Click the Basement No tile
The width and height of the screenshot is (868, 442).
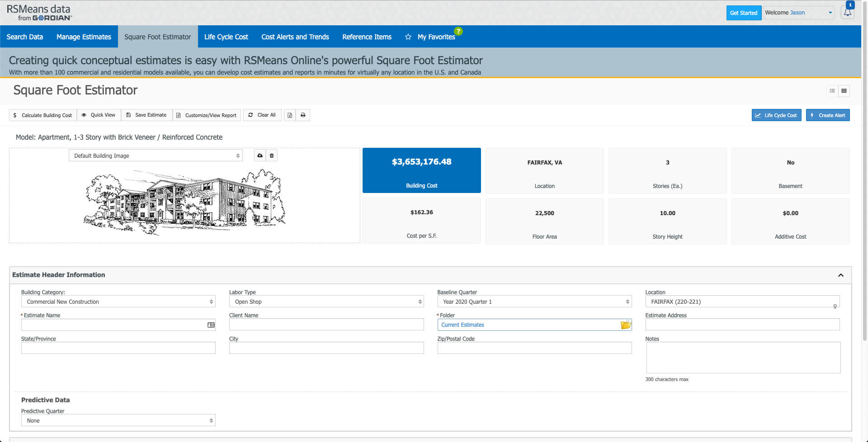point(791,171)
